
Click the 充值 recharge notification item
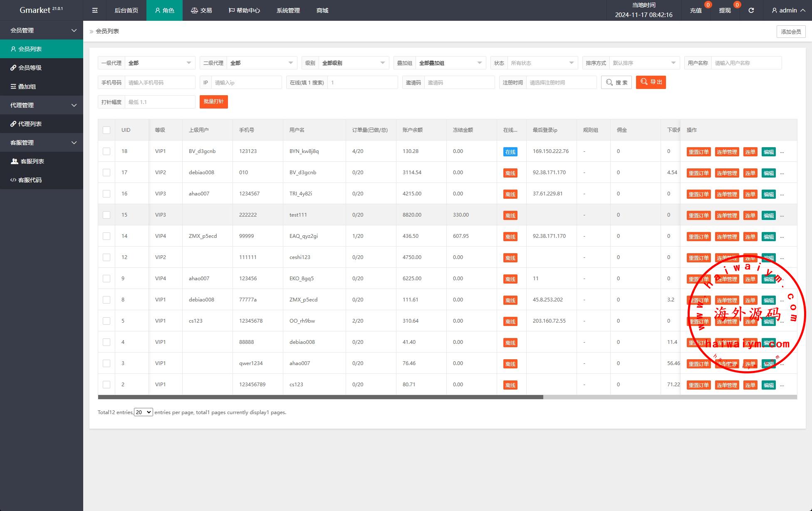tap(696, 10)
